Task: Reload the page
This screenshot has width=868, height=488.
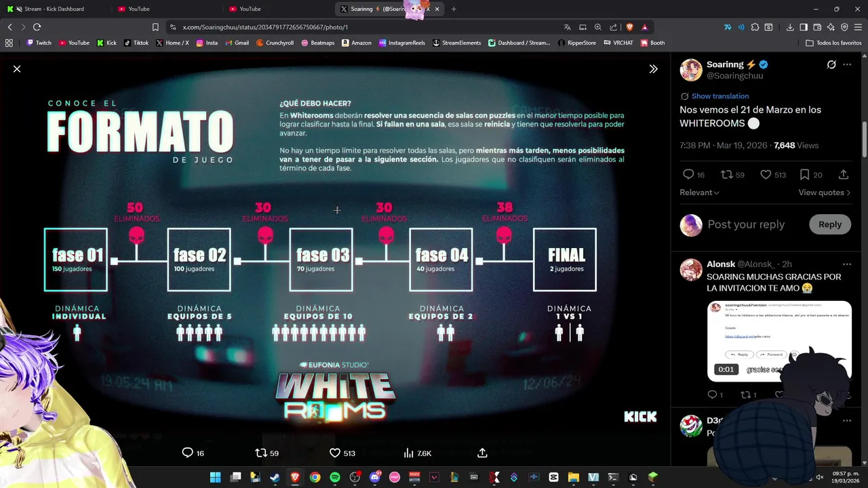Action: [37, 27]
